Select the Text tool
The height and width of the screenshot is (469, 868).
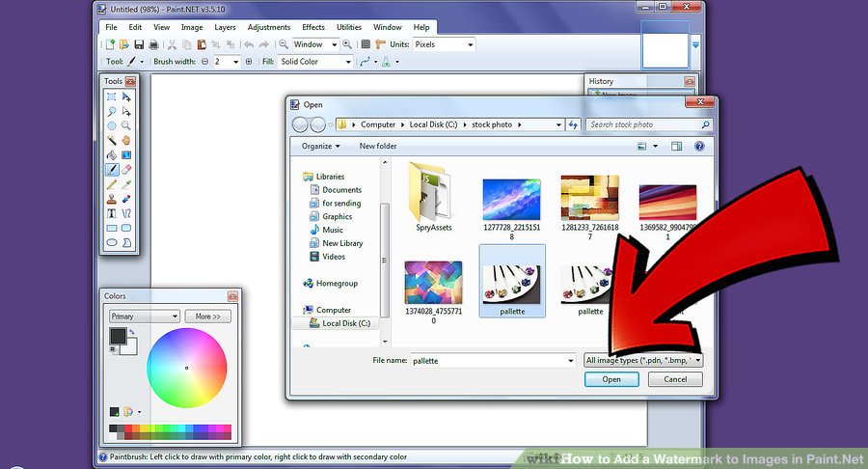112,213
